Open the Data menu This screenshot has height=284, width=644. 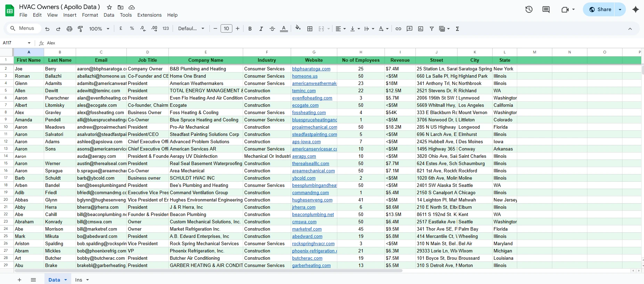[x=109, y=15]
